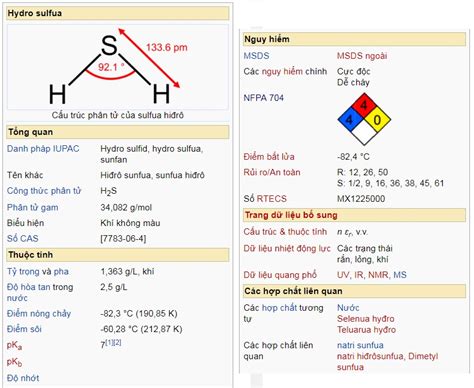Click the R: 12, 26, 50 risk phrases
The width and height of the screenshot is (474, 388).
tap(363, 172)
